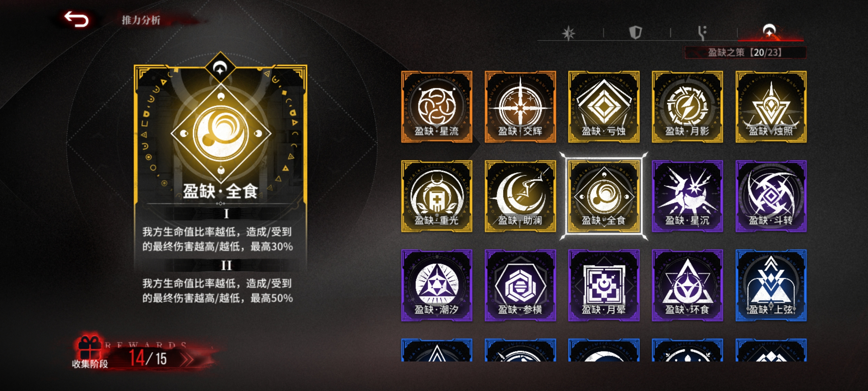868x391 pixels.
Task: Select the 盈缺·助澜 crescent card
Action: coord(520,196)
